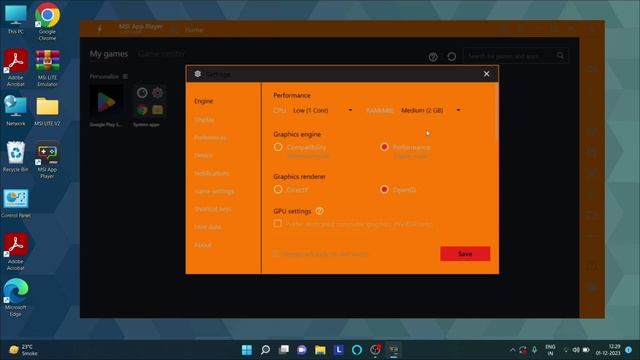Select Compatibility graphics engine radio button
640x360 pixels.
[x=278, y=147]
